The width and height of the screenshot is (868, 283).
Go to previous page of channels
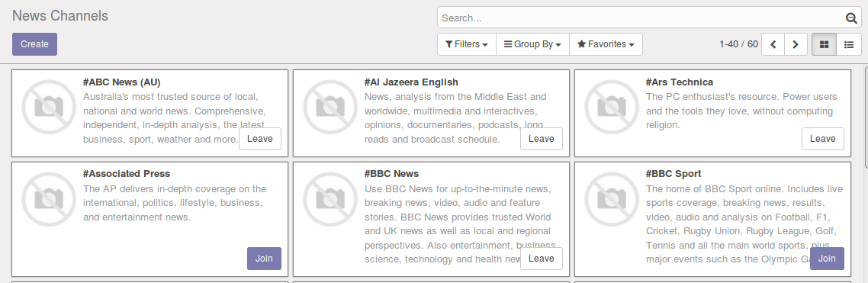773,44
